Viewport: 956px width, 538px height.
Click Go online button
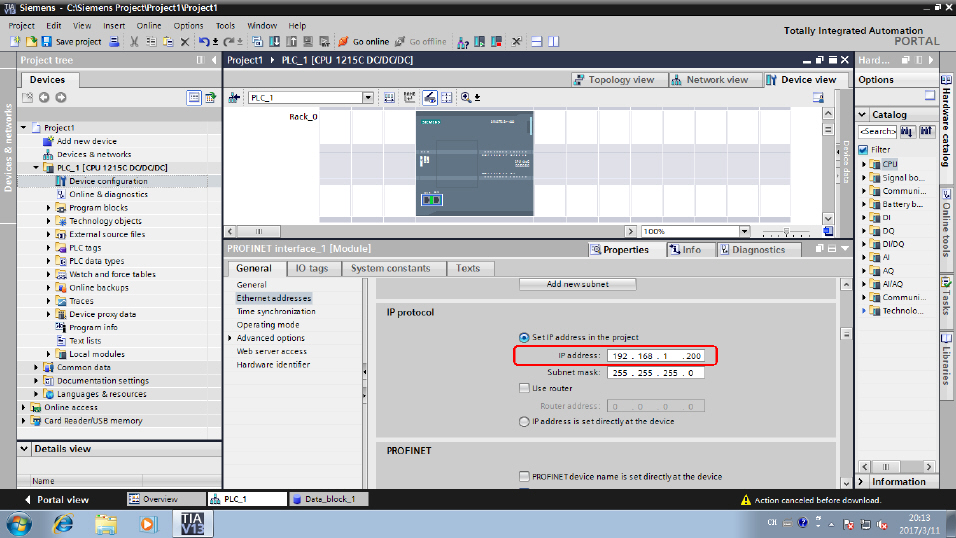364,41
